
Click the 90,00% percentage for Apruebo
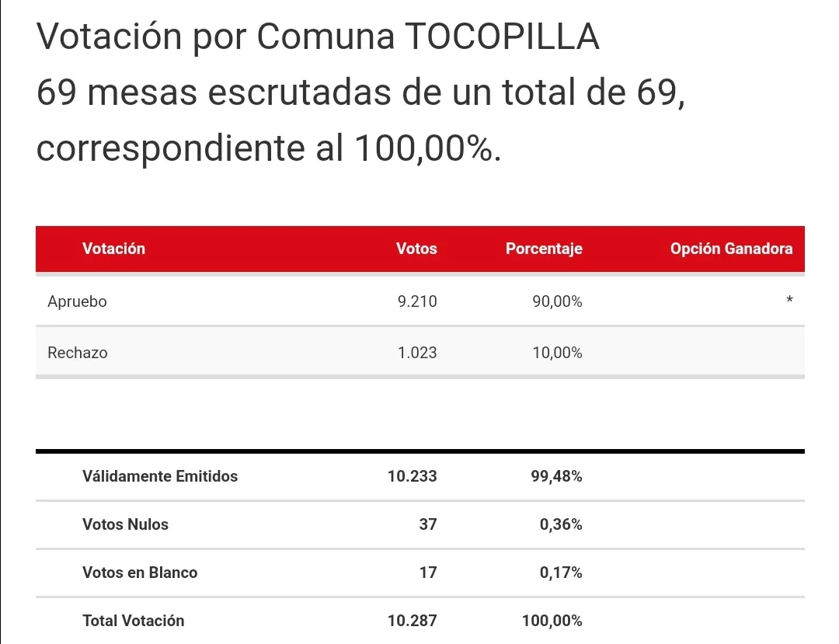(557, 302)
